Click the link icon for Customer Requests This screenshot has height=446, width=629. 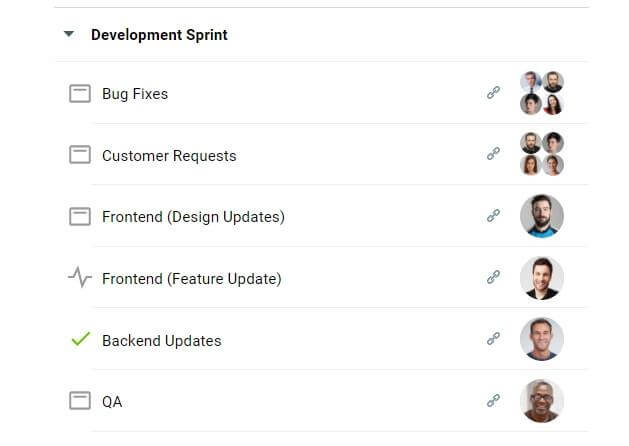tap(493, 154)
